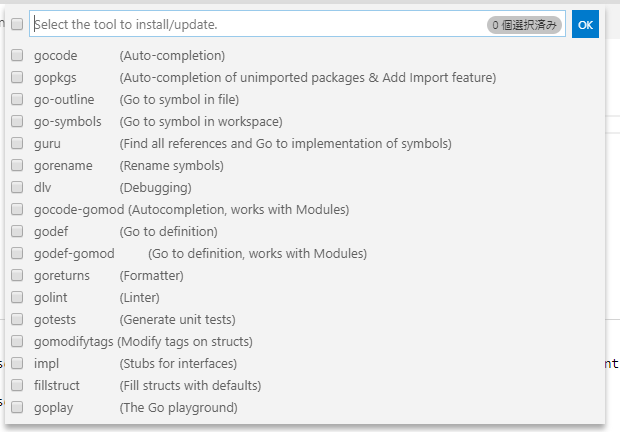Select the go-symbols tool checkbox
The height and width of the screenshot is (432, 620).
(17, 122)
